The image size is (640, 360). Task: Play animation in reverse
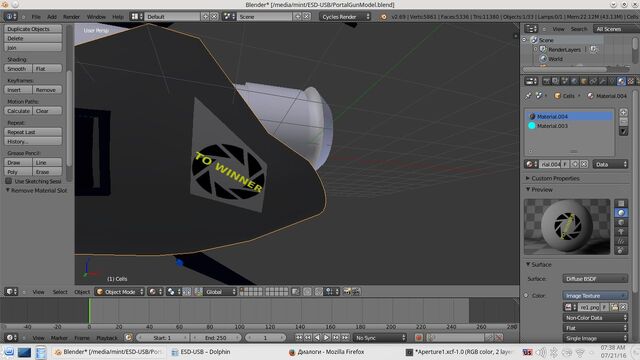[x=317, y=338]
